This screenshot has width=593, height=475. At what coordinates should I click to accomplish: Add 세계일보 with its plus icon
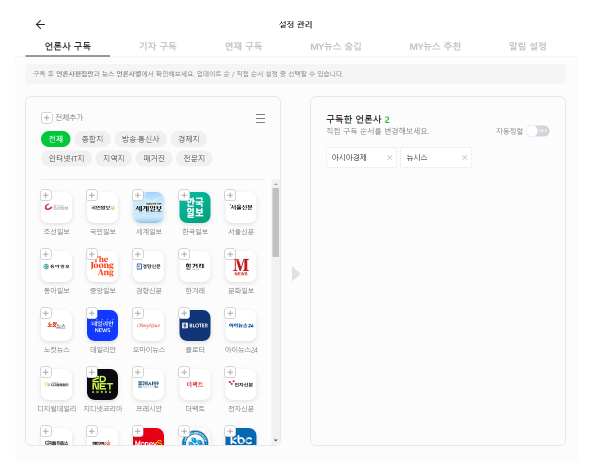point(138,195)
